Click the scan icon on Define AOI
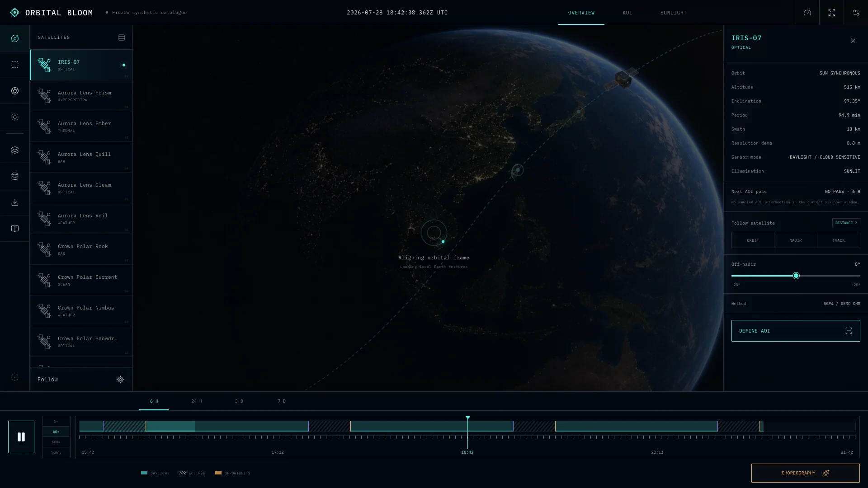The height and width of the screenshot is (488, 868). pyautogui.click(x=849, y=331)
